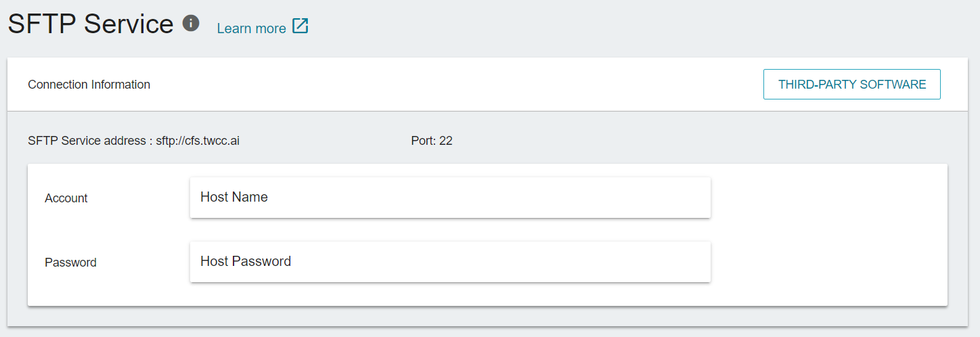This screenshot has width=980, height=337.
Task: Click the word Service in the page title
Action: coord(129,24)
